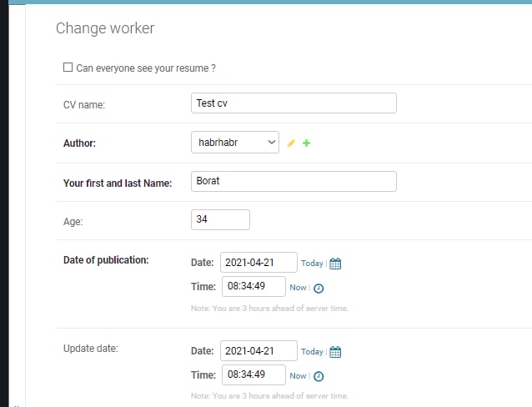Image resolution: width=532 pixels, height=407 pixels.
Task: Focus the first and last Name field
Action: (294, 181)
